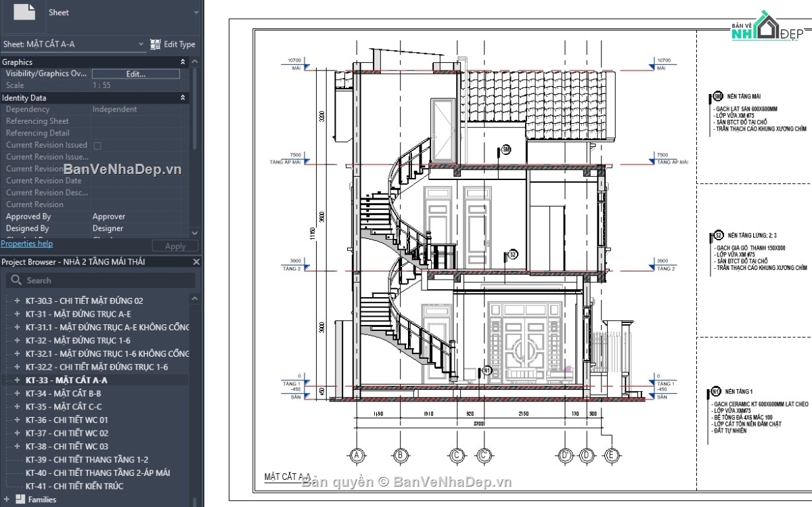Click the SM tag beside NỀN TẦNG MÁI
The height and width of the screenshot is (507, 812).
[717, 97]
